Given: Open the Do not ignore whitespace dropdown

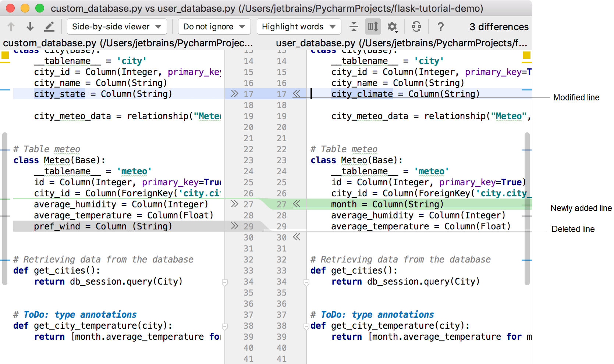Looking at the screenshot, I should pyautogui.click(x=214, y=26).
